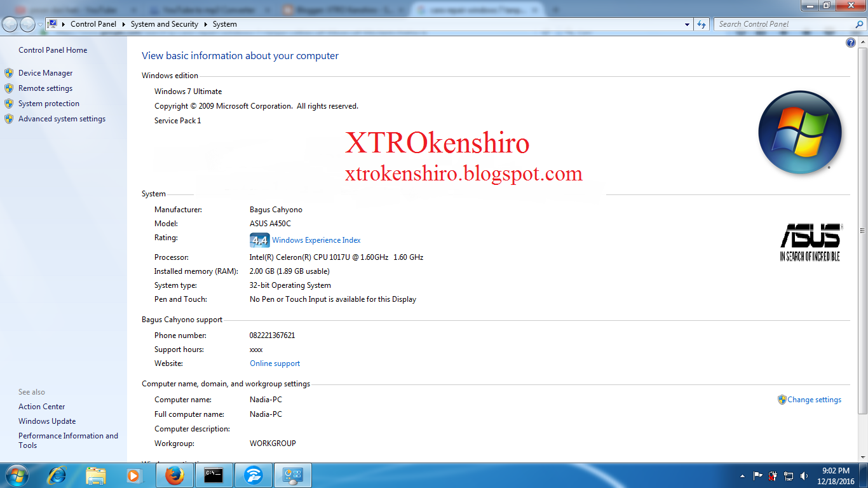Expand arrow after System and Security breadcrumb
The height and width of the screenshot is (488, 868).
point(205,24)
